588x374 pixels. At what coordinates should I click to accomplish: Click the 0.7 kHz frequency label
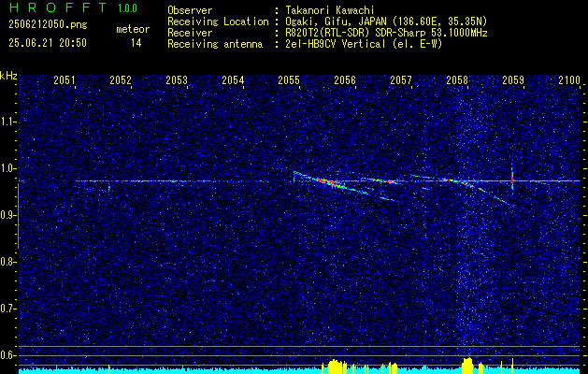[x=7, y=309]
